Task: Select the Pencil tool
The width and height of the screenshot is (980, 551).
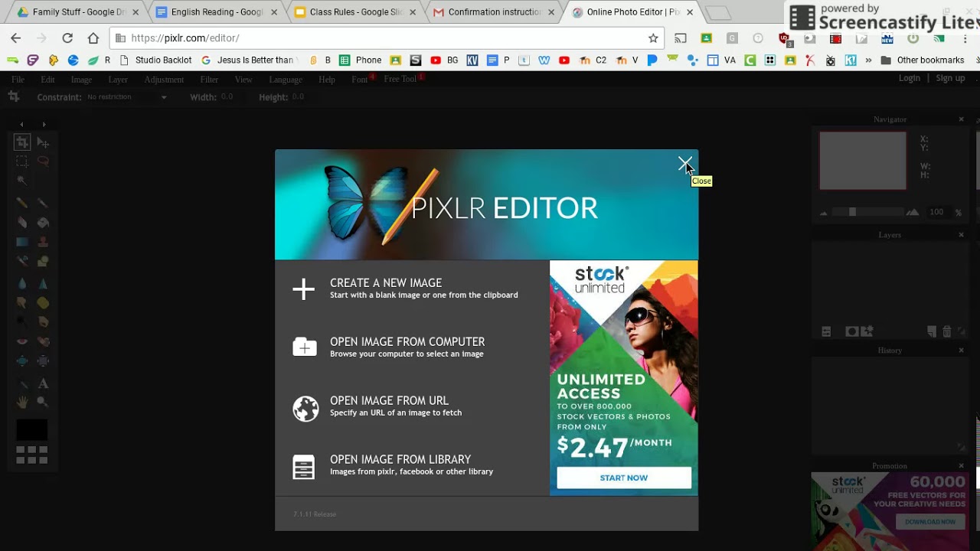Action: click(22, 203)
